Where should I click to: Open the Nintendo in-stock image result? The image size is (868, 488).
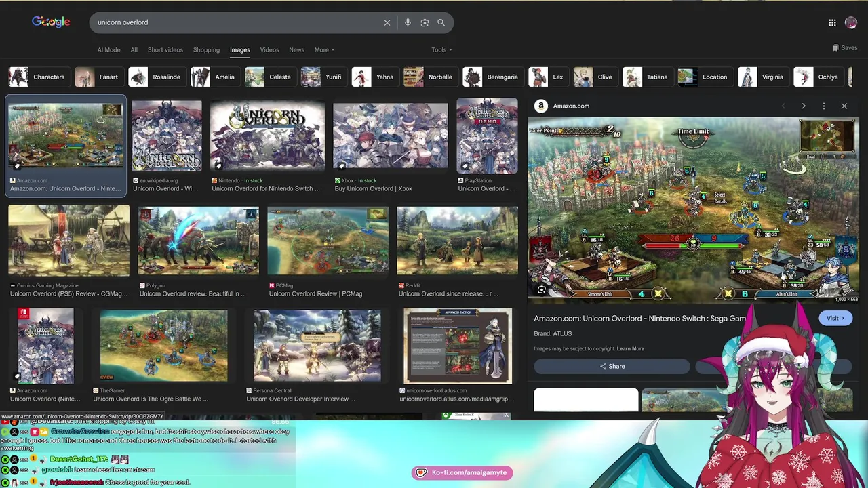pyautogui.click(x=267, y=136)
